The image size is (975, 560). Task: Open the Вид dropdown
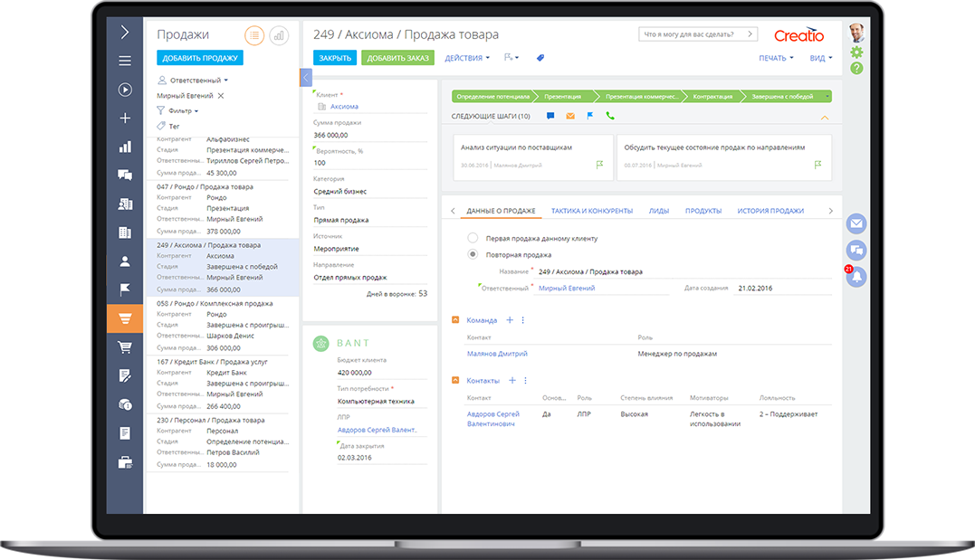821,58
